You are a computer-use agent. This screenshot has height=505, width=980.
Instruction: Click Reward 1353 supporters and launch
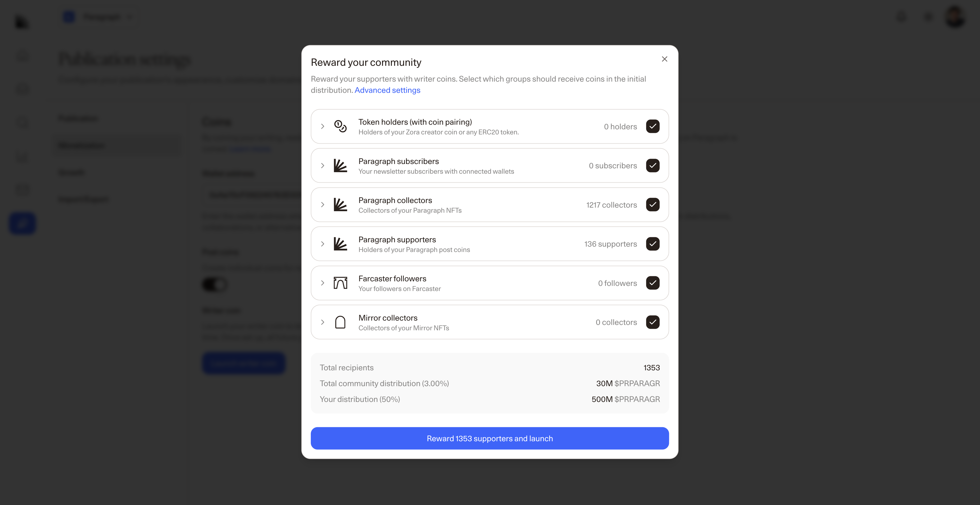(x=490, y=438)
